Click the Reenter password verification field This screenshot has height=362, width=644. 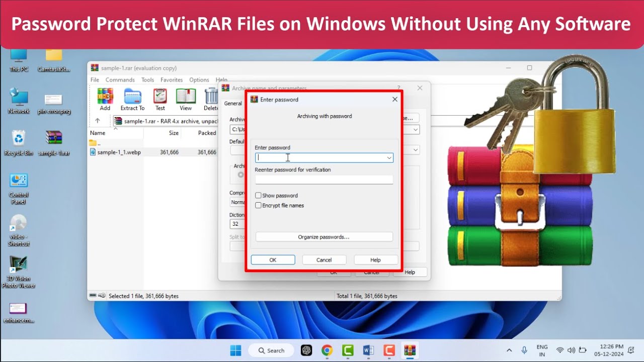[x=324, y=179]
